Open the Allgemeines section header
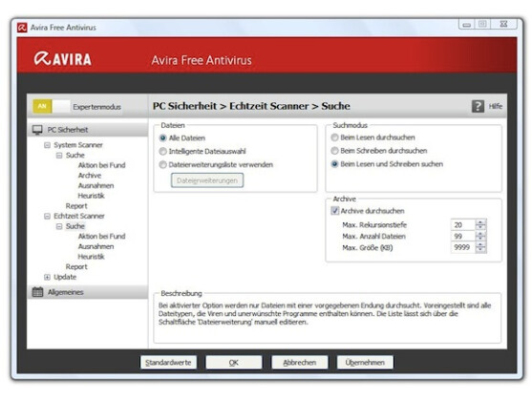Screen dimensions: 532x399 (88, 292)
